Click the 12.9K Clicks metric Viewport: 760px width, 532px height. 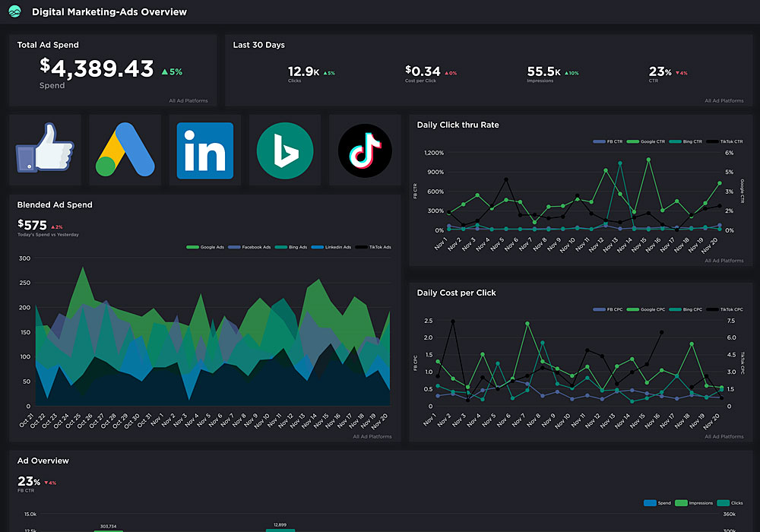pos(304,71)
